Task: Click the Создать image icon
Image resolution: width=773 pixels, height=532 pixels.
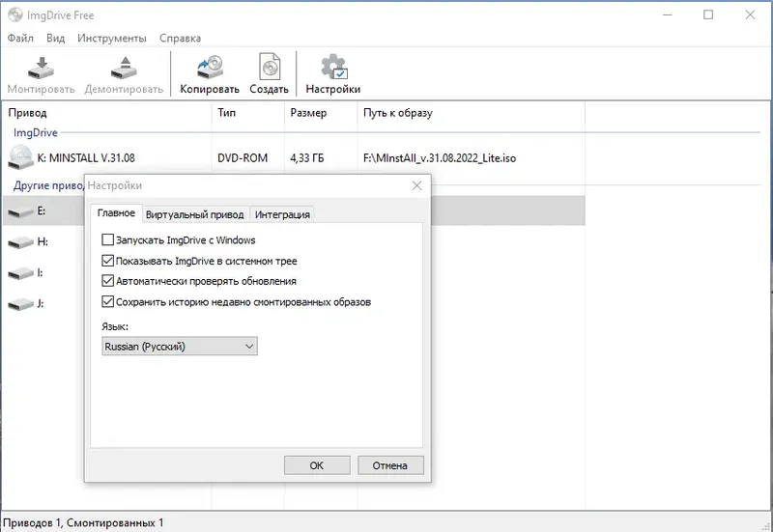Action: coord(270,67)
